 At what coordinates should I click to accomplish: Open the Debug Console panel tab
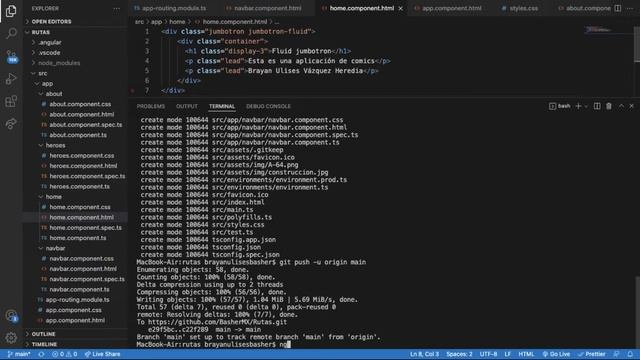268,106
